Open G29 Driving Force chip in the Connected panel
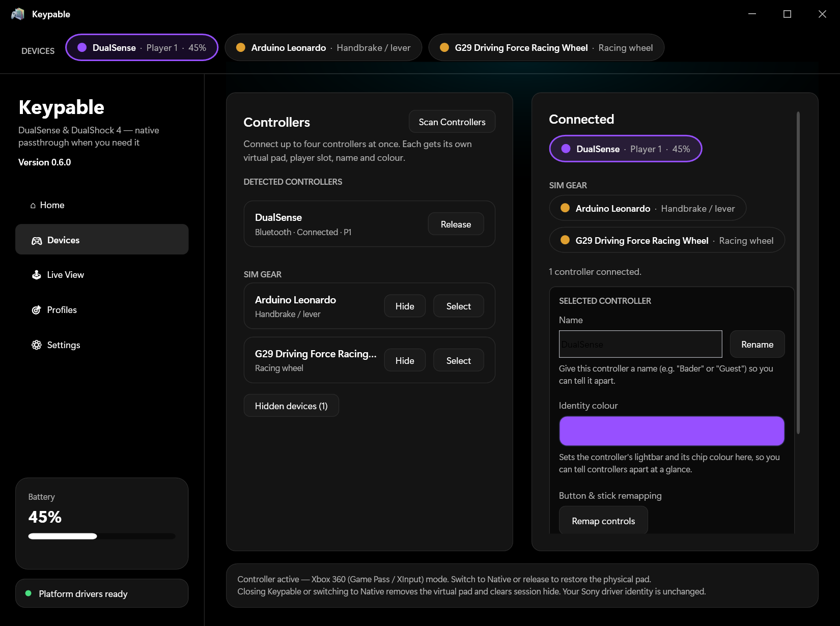840x626 pixels. (x=667, y=240)
